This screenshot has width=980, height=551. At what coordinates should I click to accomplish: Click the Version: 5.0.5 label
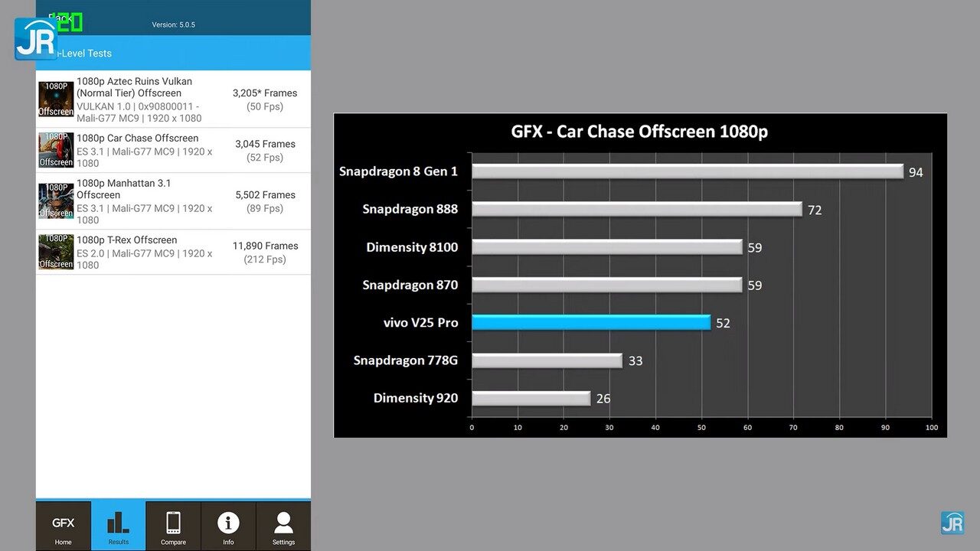[x=173, y=24]
